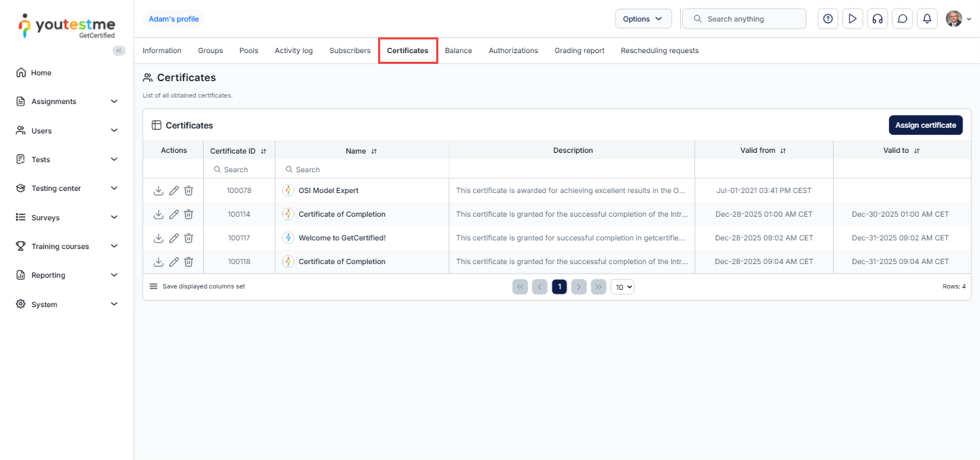Sort table by Certificate ID column
The width and height of the screenshot is (980, 460).
click(x=263, y=151)
